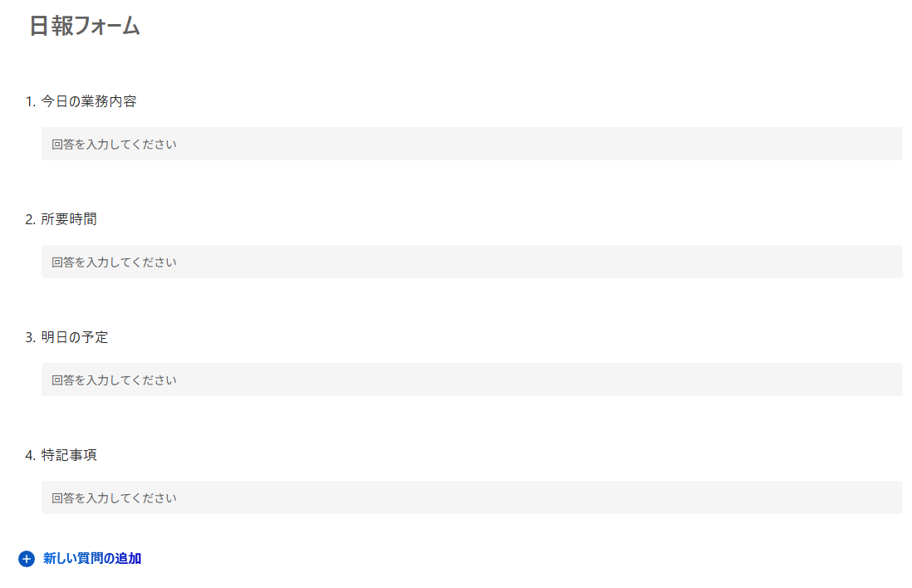Screen dimensions: 912x588
Task: Focus the answer field under 特記事項
Action: coord(472,497)
